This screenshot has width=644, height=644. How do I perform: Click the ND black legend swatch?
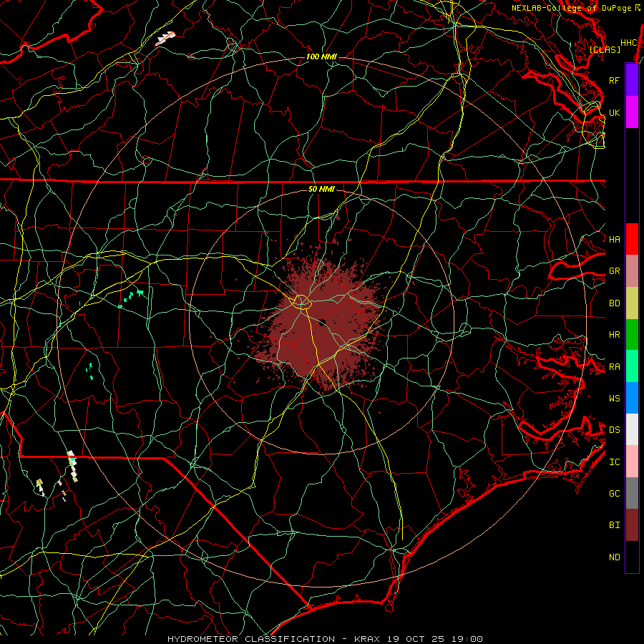click(632, 557)
